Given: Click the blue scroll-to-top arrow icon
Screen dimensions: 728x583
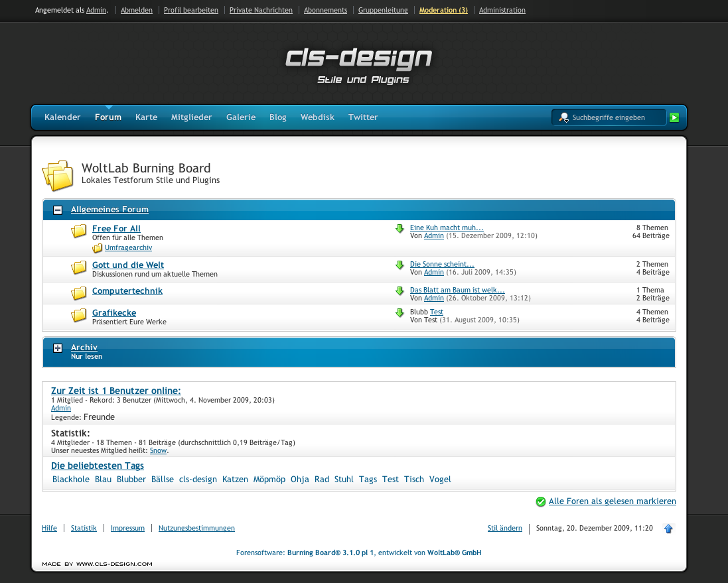Looking at the screenshot, I should [x=668, y=529].
